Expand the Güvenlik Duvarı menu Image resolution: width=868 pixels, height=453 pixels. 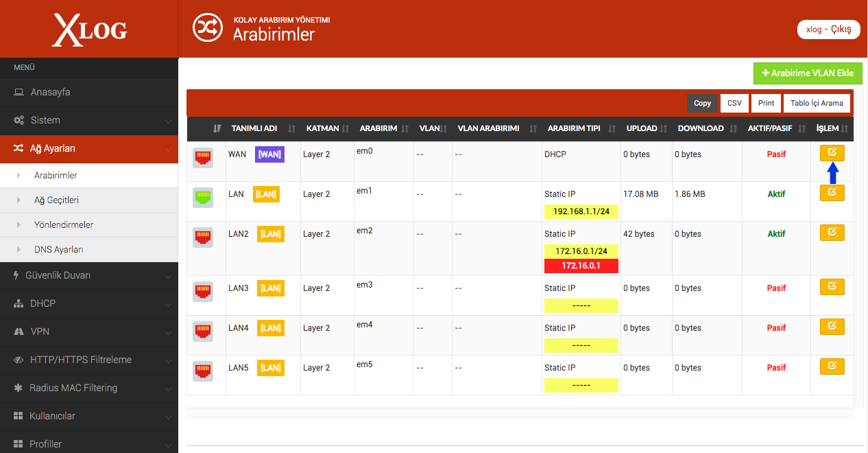click(89, 275)
